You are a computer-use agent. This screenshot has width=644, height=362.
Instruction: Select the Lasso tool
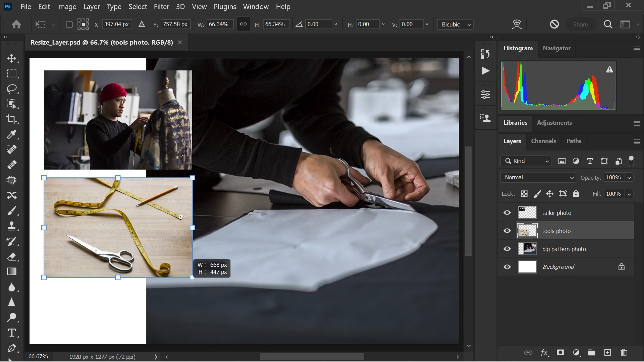click(x=12, y=89)
